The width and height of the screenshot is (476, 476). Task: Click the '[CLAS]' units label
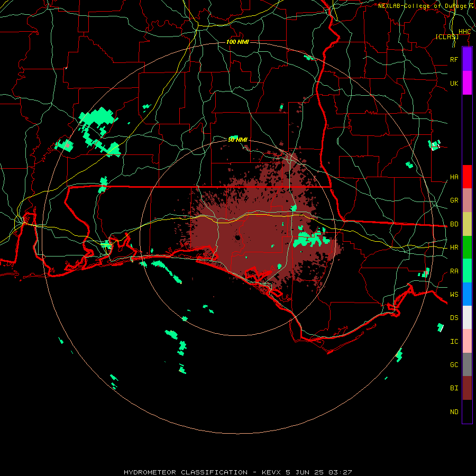tap(447, 37)
